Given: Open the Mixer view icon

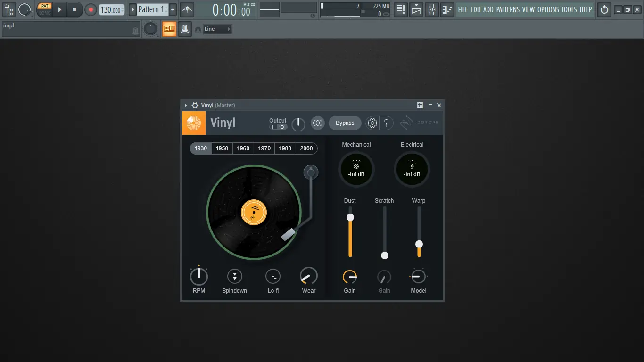Looking at the screenshot, I should click(x=432, y=9).
